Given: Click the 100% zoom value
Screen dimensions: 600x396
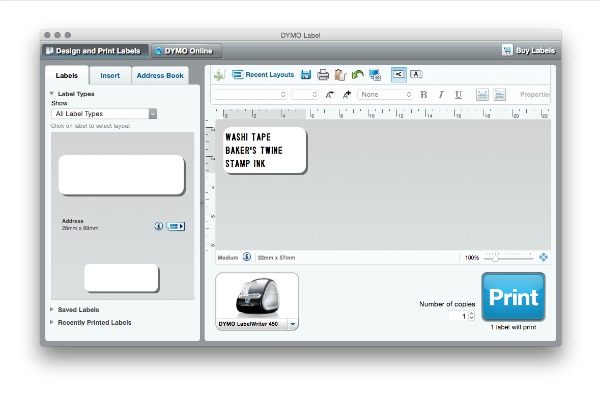Looking at the screenshot, I should (472, 258).
